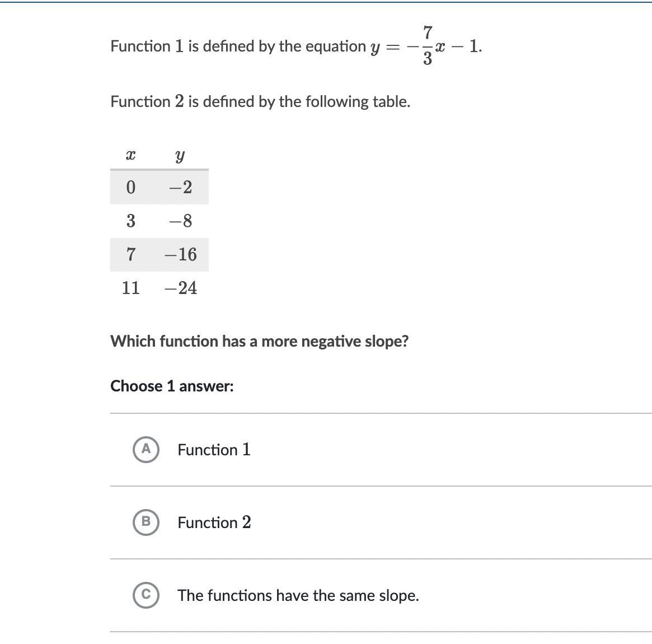This screenshot has width=652, height=644.
Task: Click the table cell with x value 3
Action: point(130,221)
